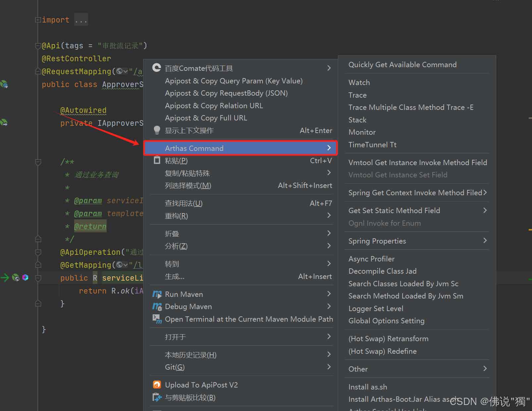Choose Install as.sh
Image resolution: width=532 pixels, height=411 pixels.
point(368,387)
